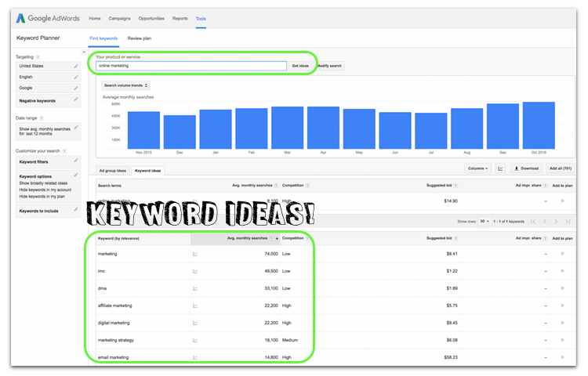Show trend chart for affiliate marketing
Screen dimensions: 588x376
coord(195,305)
